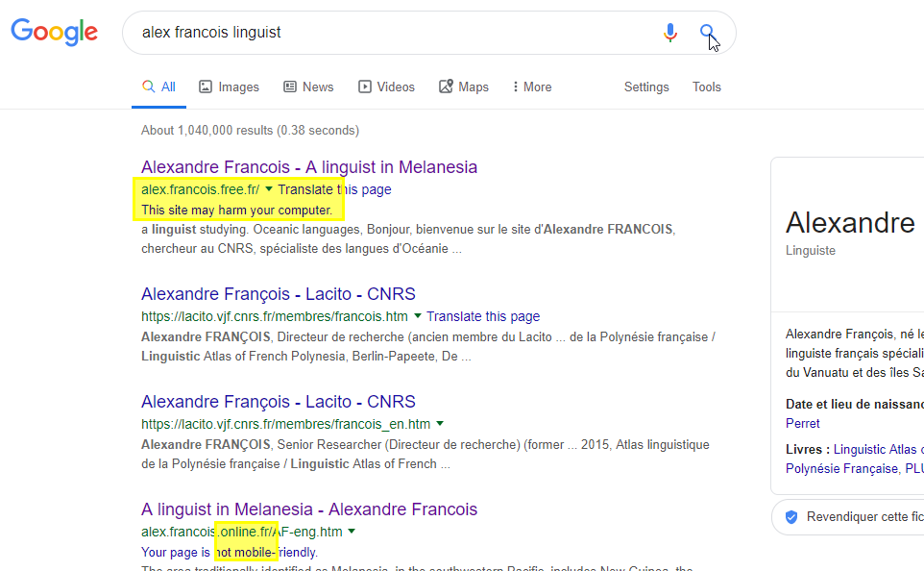Screen dimensions: 924x571
Task: Click 'This site may harm your computer' warning
Action: [236, 210]
